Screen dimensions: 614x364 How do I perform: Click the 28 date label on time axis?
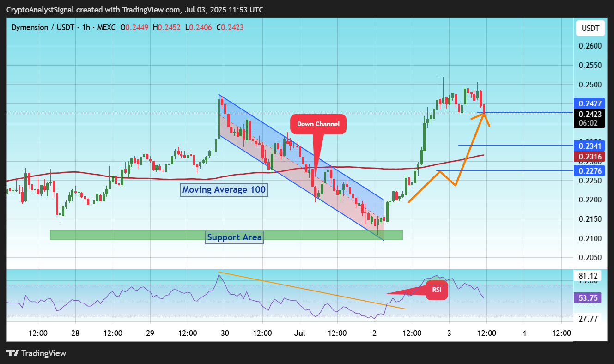click(x=75, y=333)
